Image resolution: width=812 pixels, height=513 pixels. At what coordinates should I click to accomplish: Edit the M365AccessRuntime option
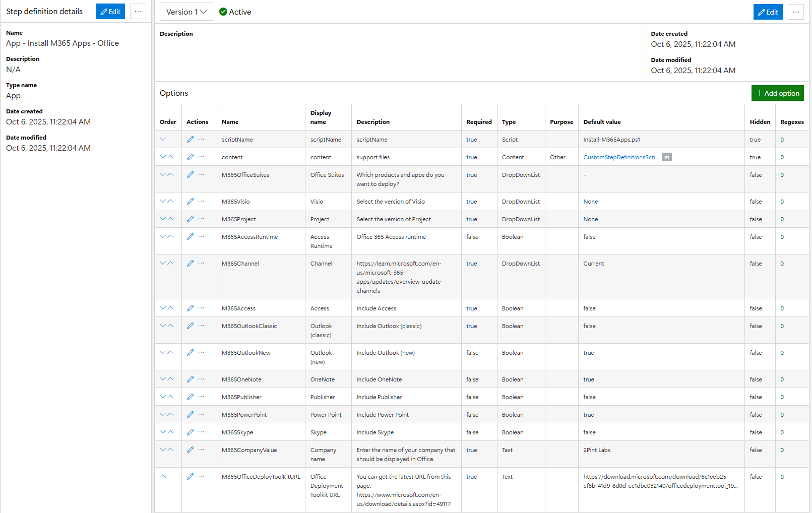(x=190, y=236)
